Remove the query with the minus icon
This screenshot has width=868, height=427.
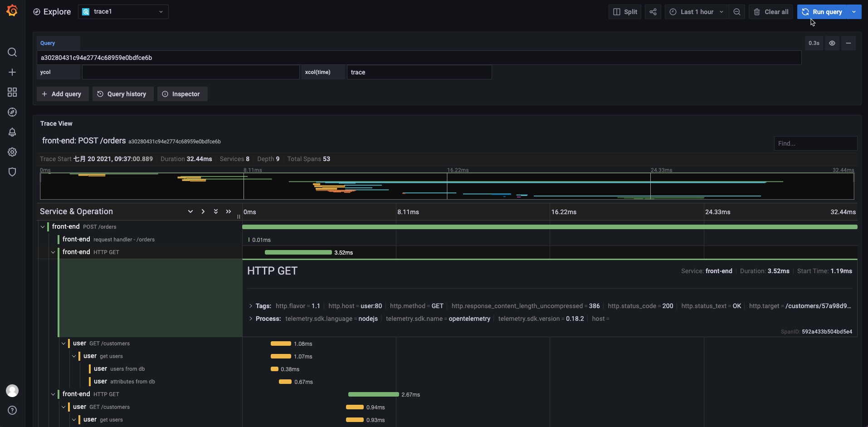[848, 43]
